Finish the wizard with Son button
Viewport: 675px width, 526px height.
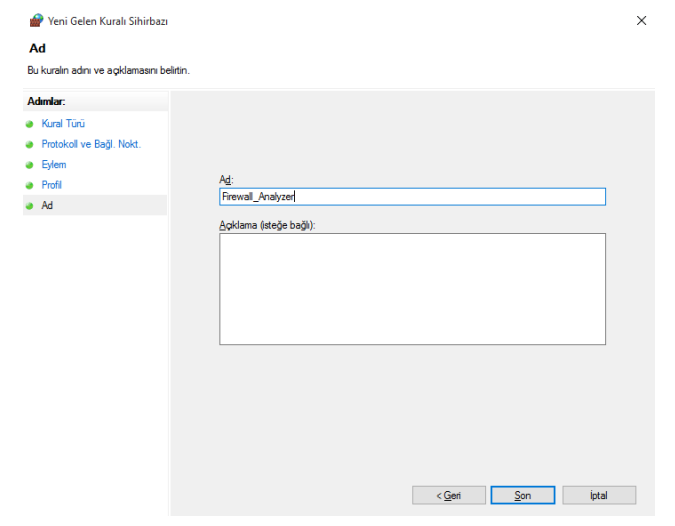(x=523, y=495)
